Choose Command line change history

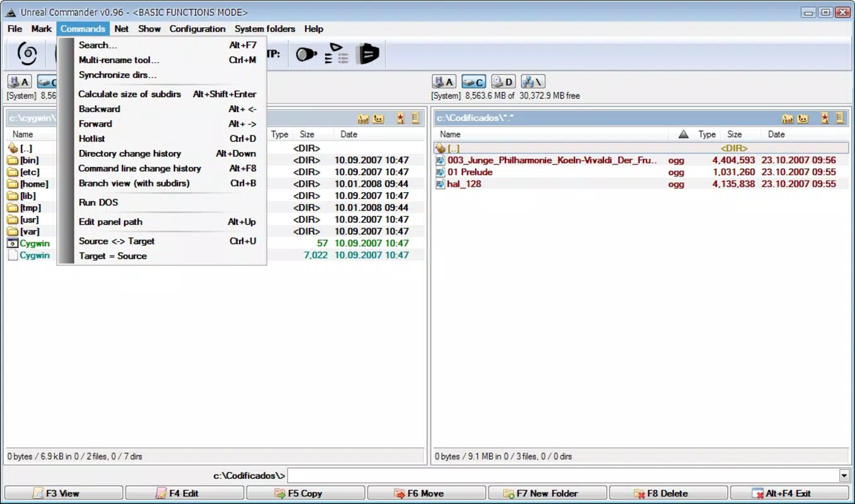(168, 168)
